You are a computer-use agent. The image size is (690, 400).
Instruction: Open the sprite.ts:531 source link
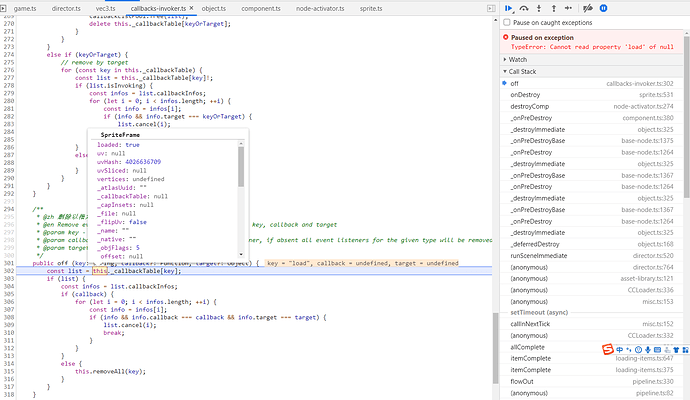click(656, 95)
